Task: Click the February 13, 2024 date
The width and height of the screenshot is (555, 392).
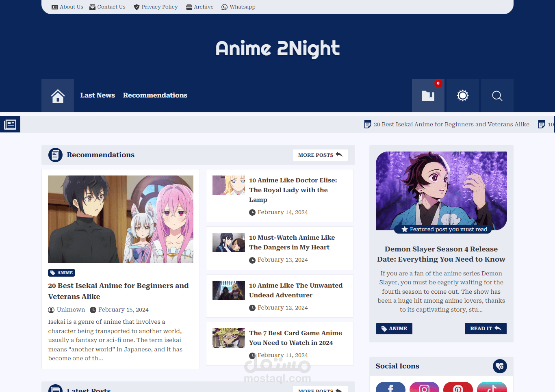Action: click(278, 260)
